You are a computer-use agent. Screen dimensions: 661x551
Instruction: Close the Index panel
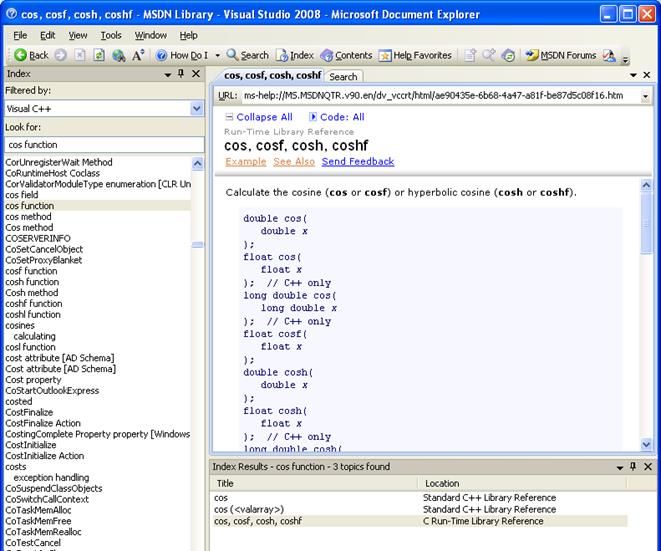(x=196, y=74)
